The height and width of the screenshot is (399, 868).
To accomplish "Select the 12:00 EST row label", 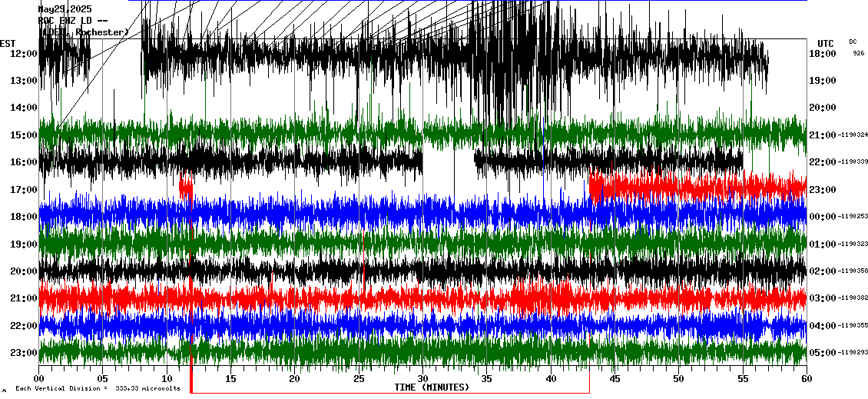I will click(24, 54).
